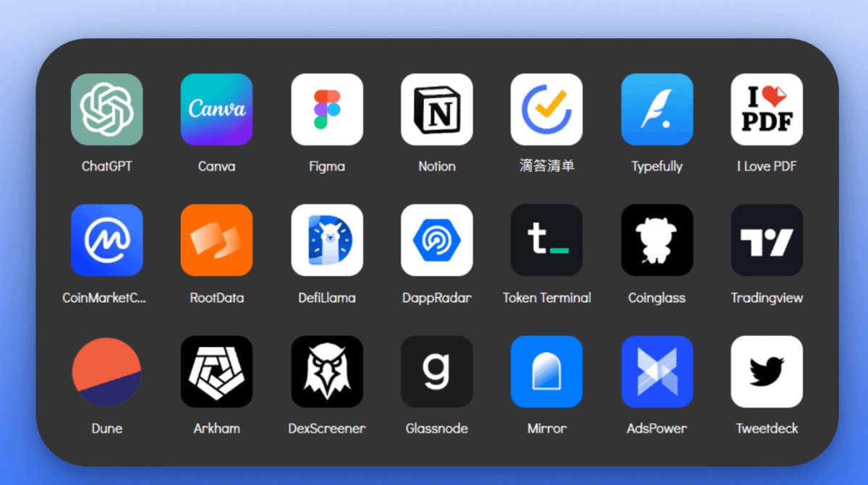
Task: Click the DexScreener owl icon
Action: pyautogui.click(x=327, y=372)
